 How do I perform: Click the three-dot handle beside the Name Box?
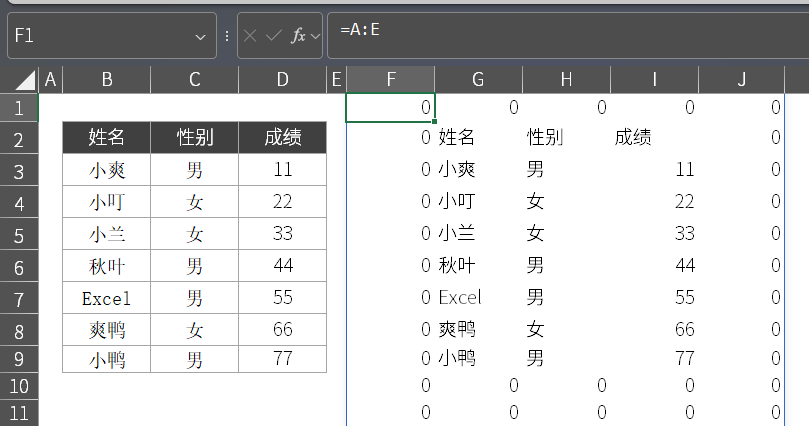tap(227, 36)
